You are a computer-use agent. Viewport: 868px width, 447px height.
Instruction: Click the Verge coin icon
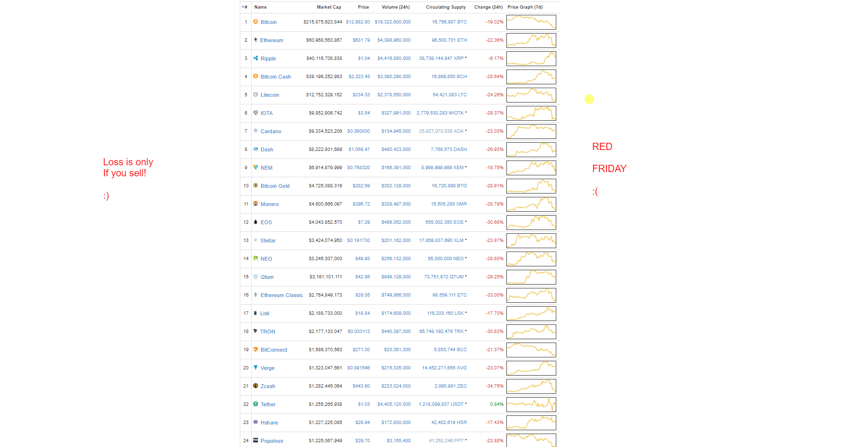256,367
